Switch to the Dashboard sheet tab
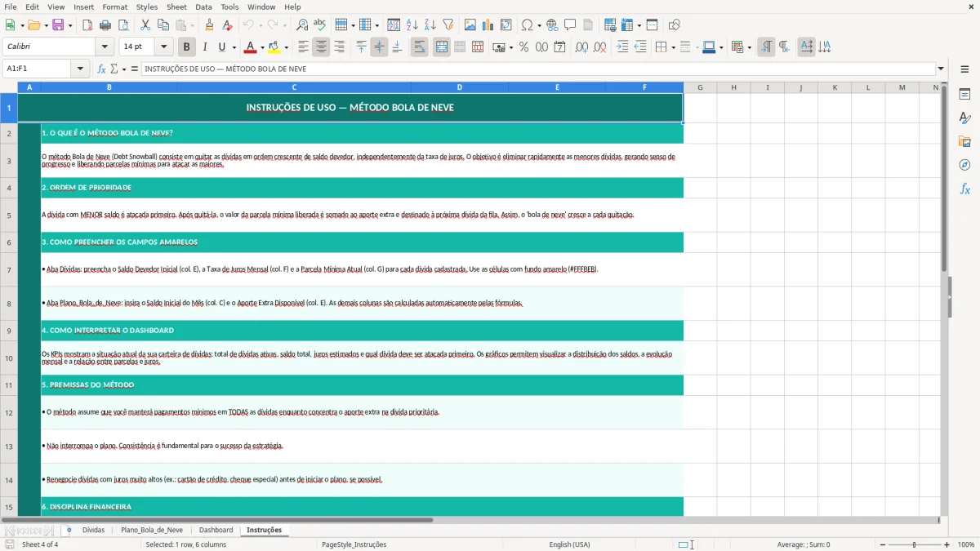This screenshot has width=980, height=551. 216,530
